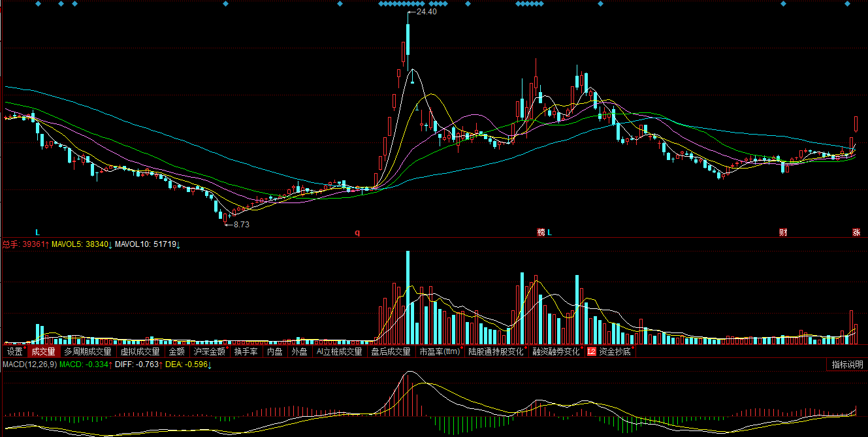Click the red 涨 marker at the chart's right edge
868x437 pixels.
856,233
